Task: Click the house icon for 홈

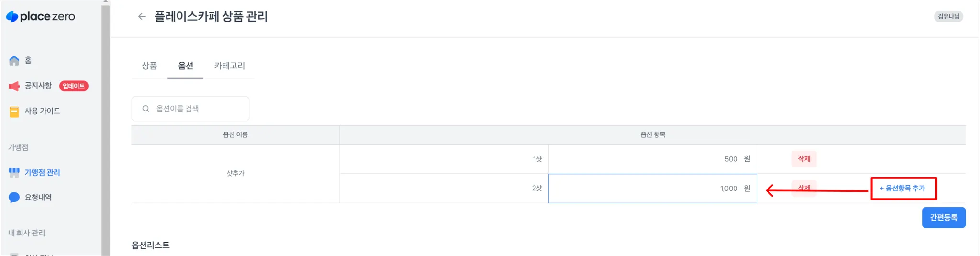Action: pos(14,60)
